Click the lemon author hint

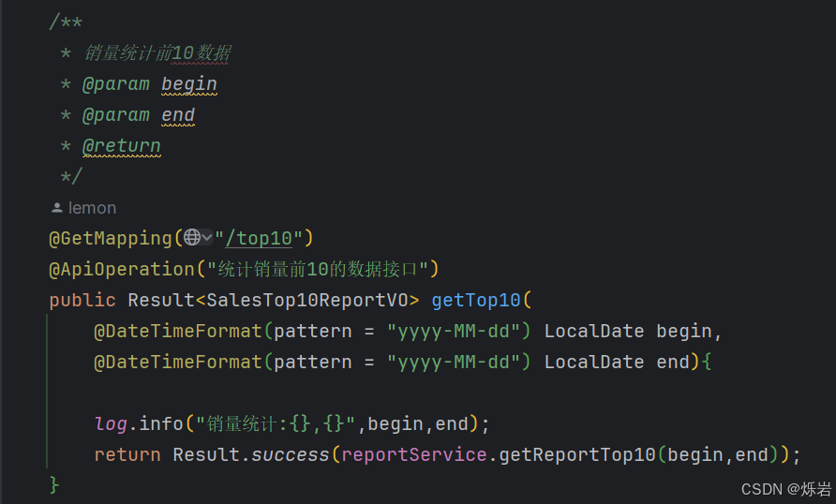(x=92, y=208)
